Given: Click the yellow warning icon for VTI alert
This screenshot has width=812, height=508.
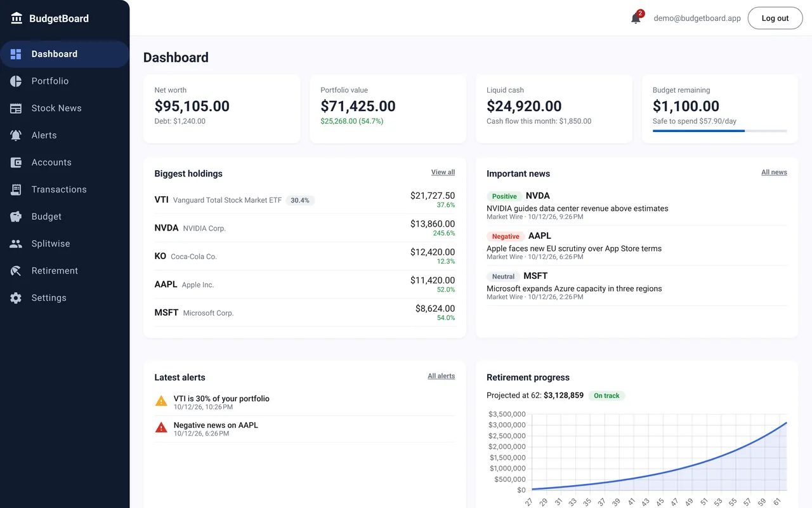Looking at the screenshot, I should tap(161, 401).
